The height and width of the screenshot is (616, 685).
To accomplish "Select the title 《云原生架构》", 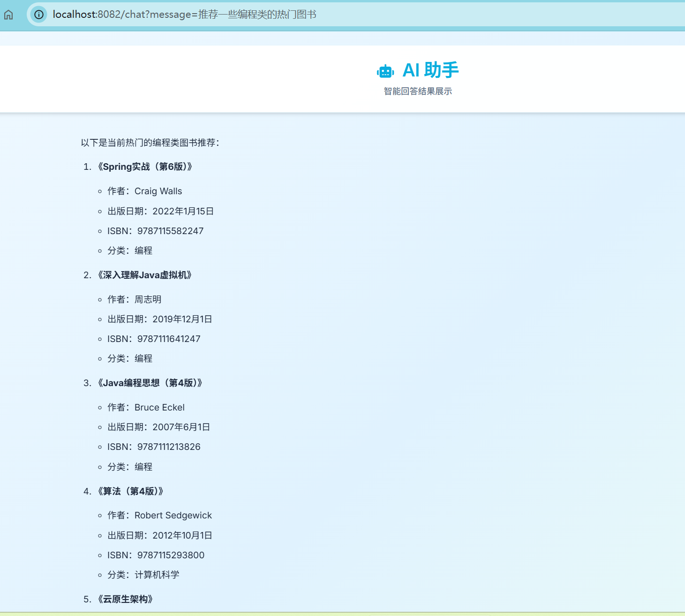I will pyautogui.click(x=125, y=599).
